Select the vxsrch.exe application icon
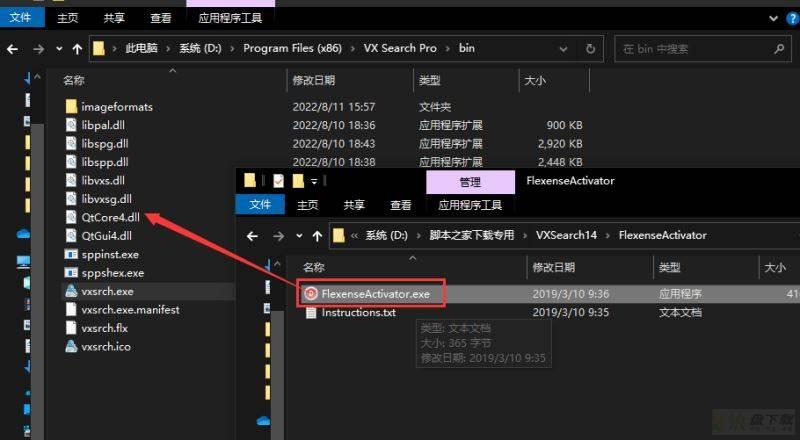 (71, 291)
